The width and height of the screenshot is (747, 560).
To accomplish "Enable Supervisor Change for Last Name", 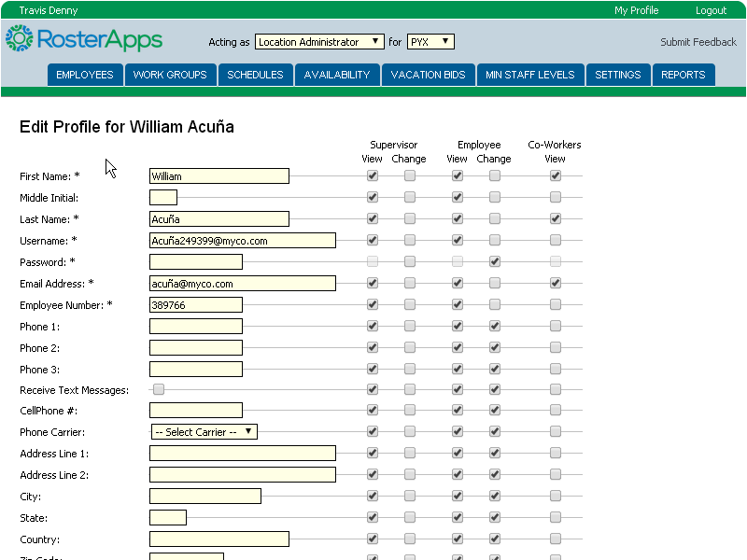I will point(410,218).
